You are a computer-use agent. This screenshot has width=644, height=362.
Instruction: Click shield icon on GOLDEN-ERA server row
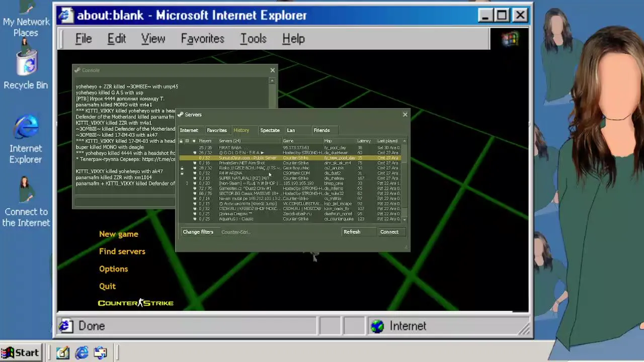[194, 153]
